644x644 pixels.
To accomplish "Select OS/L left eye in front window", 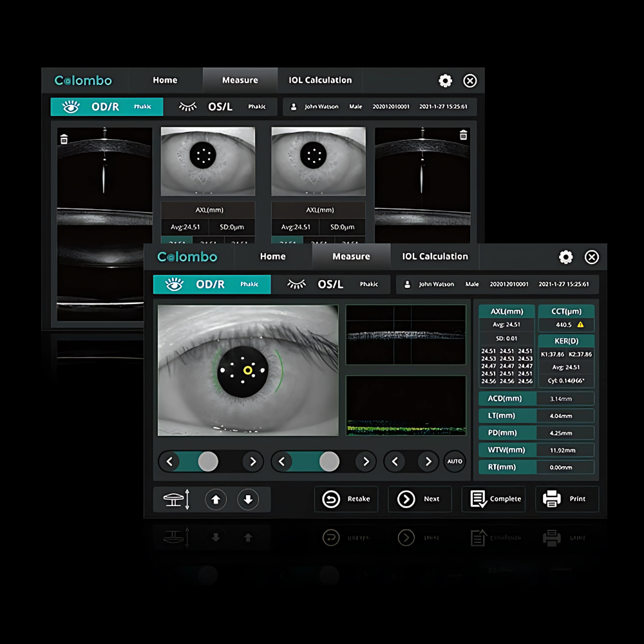I will click(x=332, y=284).
